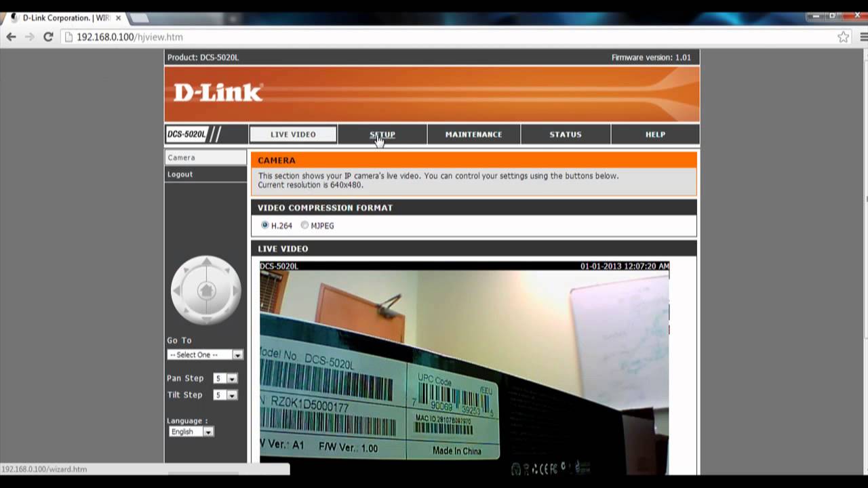Image resolution: width=868 pixels, height=488 pixels.
Task: Click the live video feed
Action: pyautogui.click(x=464, y=367)
